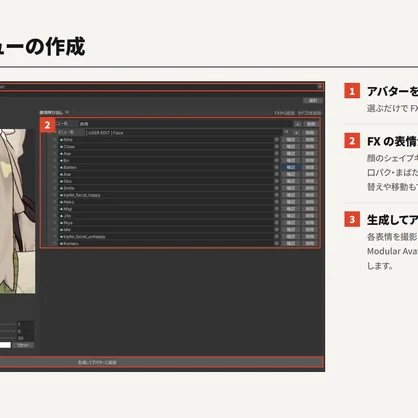The height and width of the screenshot is (418, 418).
Task: Click drag handle of the Nihe row
Action: [x=54, y=140]
